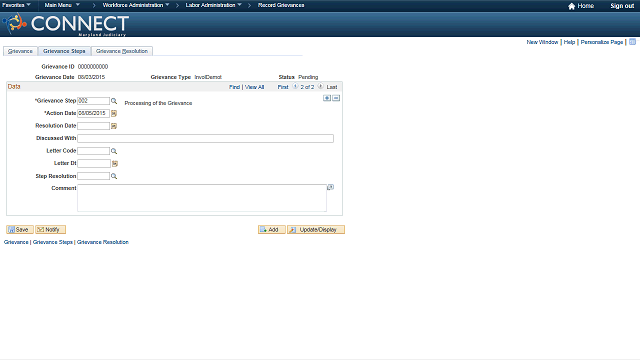
Task: Click the Home icon in header
Action: pos(571,6)
